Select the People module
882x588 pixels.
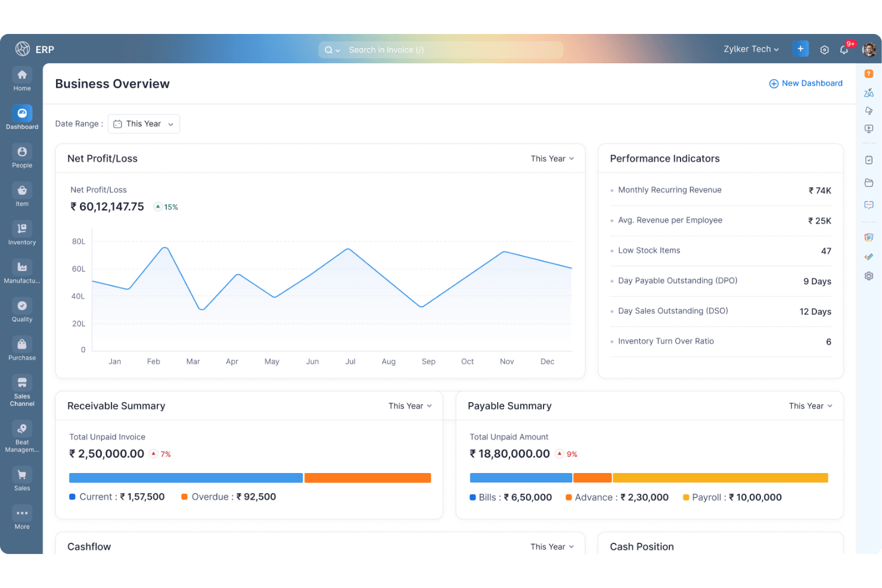(21, 156)
